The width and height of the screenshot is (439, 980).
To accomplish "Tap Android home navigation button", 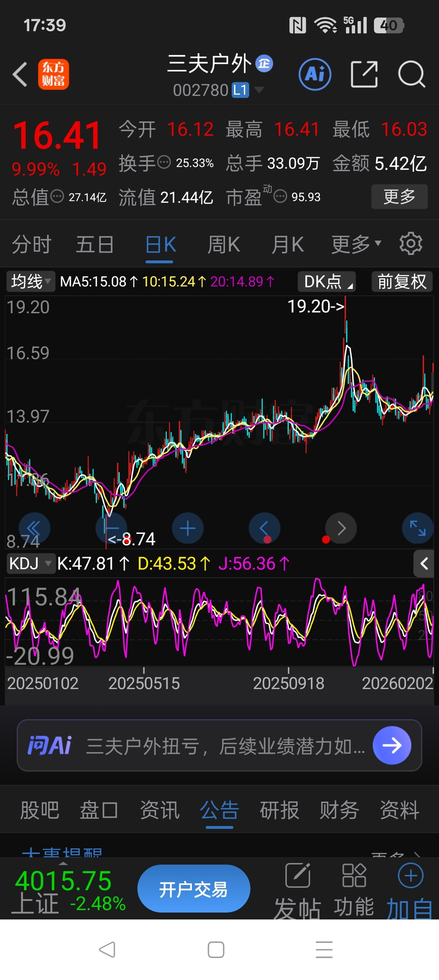I will 216,950.
